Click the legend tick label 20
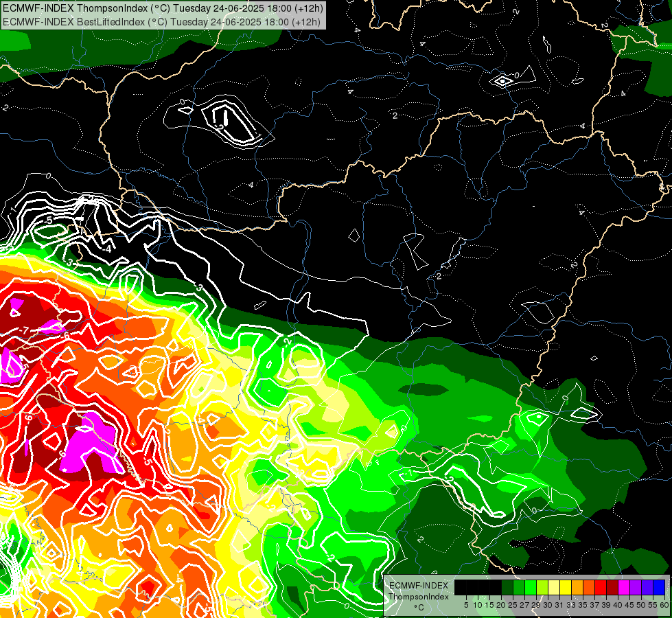 (x=501, y=605)
